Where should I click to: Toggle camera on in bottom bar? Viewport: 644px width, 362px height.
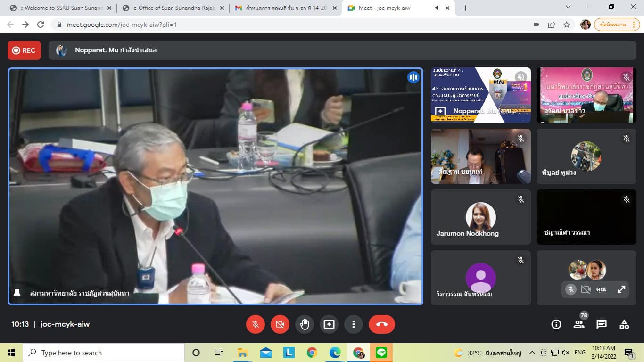280,324
